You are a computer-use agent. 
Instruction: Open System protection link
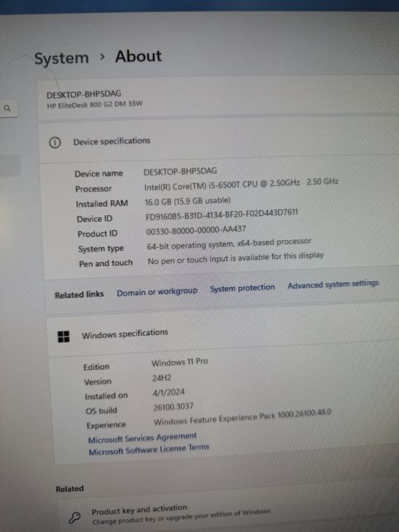(x=242, y=288)
